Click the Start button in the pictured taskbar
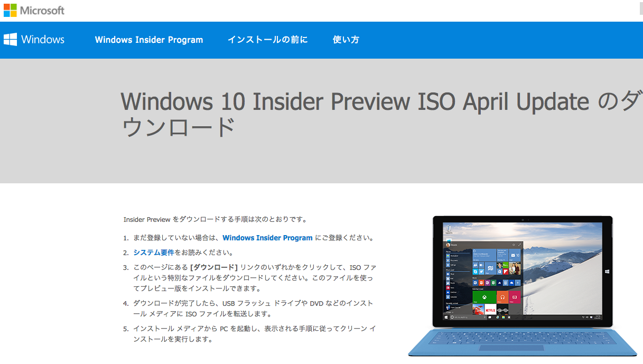Image resolution: width=643 pixels, height=364 pixels. coord(446,318)
